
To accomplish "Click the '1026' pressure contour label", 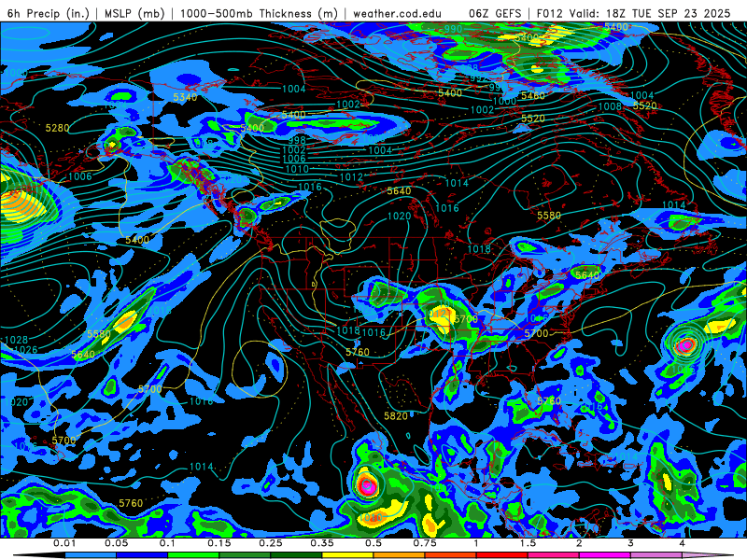I will [25, 350].
